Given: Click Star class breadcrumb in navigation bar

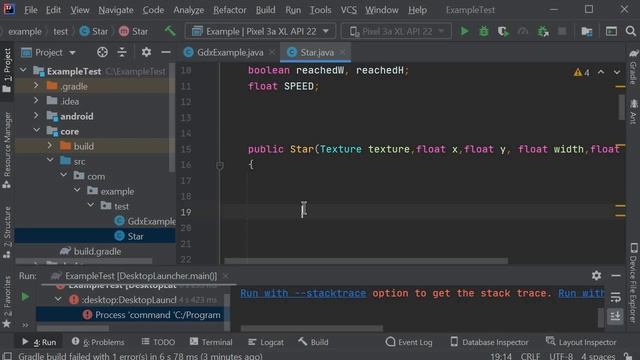Looking at the screenshot, I should [x=94, y=31].
